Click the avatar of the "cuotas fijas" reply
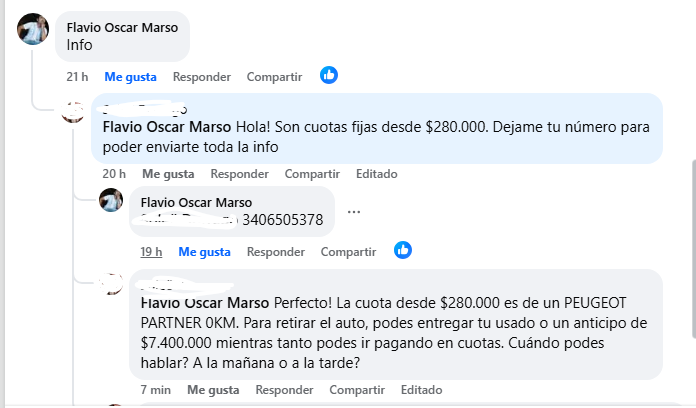Viewport: 696px width, 408px height. point(73,111)
